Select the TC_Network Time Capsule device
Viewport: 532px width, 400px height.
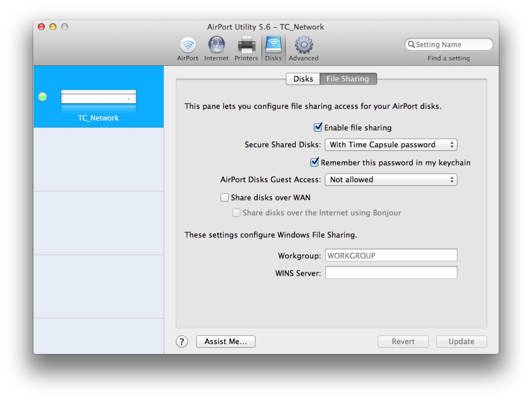tap(98, 97)
